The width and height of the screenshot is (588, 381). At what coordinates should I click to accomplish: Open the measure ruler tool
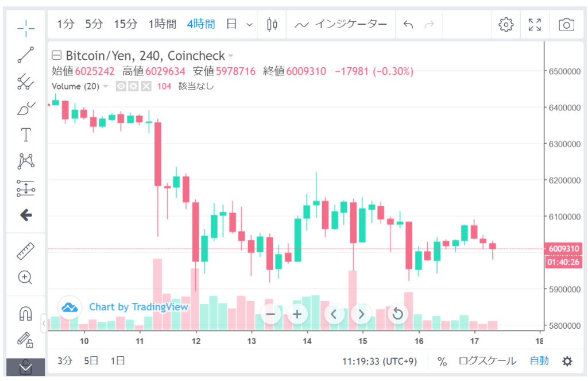point(26,251)
